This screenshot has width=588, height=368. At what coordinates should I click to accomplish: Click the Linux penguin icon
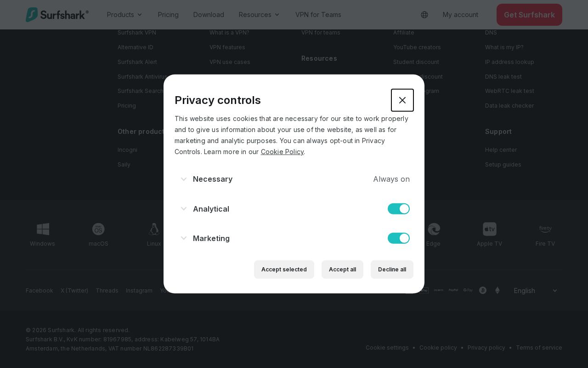154,229
